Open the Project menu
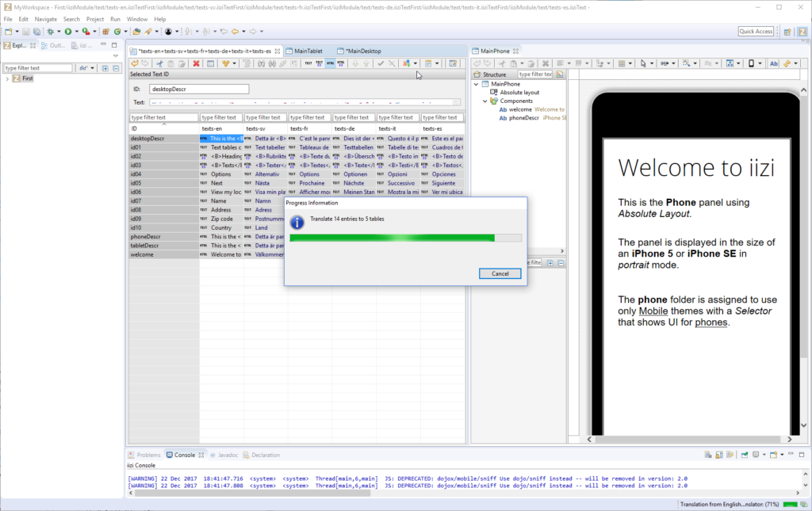Image resolution: width=812 pixels, height=511 pixels. (x=95, y=18)
